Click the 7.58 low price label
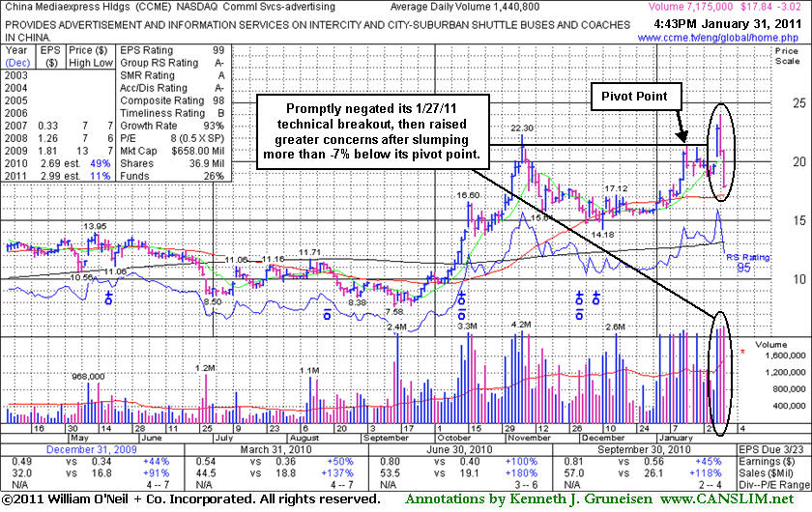Screen dimensions: 812x512 pyautogui.click(x=394, y=312)
